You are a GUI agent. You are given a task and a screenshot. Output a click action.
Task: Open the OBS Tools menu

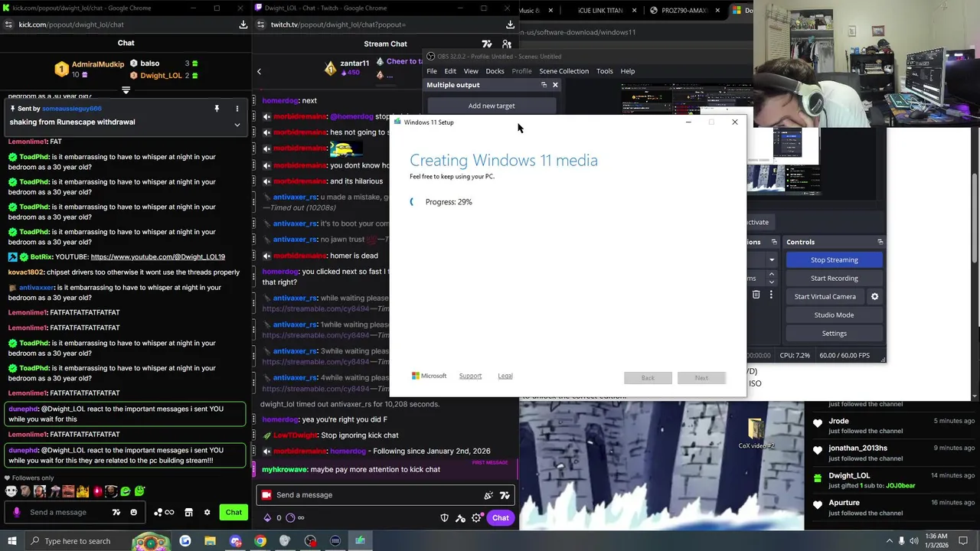pyautogui.click(x=604, y=71)
